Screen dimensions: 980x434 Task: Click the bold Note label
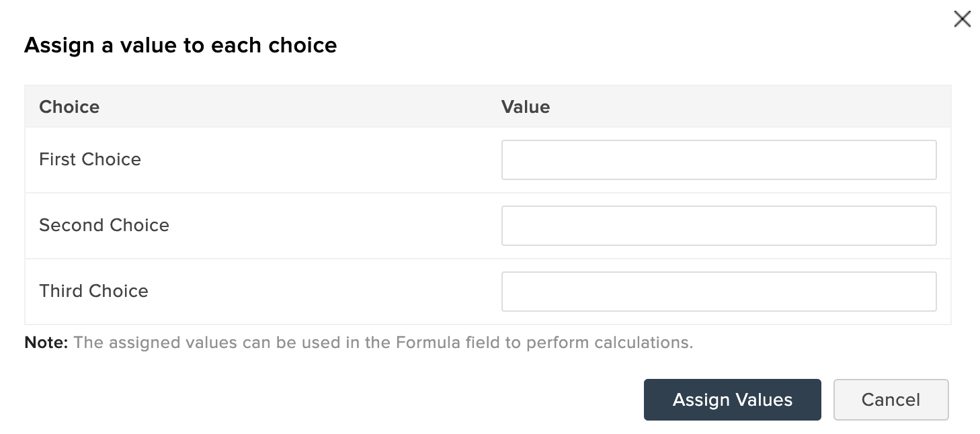point(46,343)
